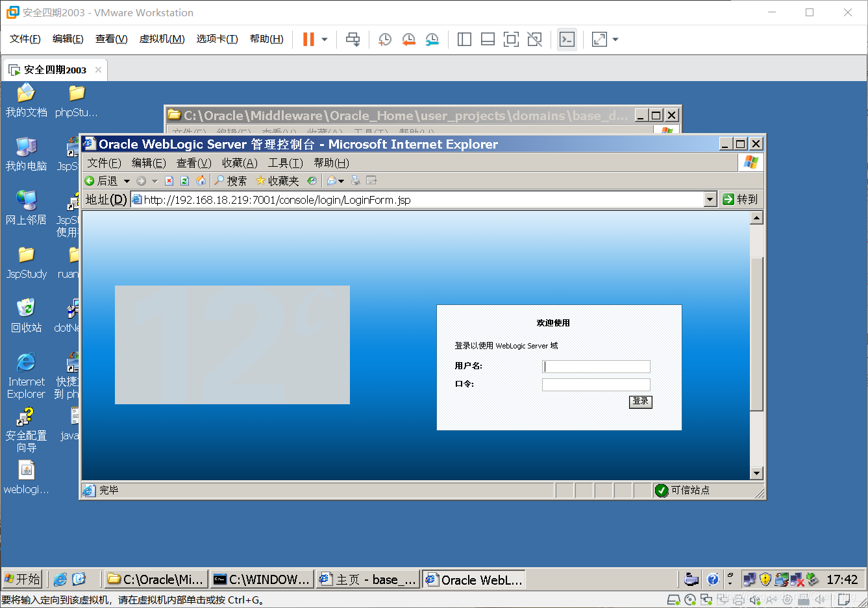Switch to C:\WINDOW... taskbar item

point(262,579)
